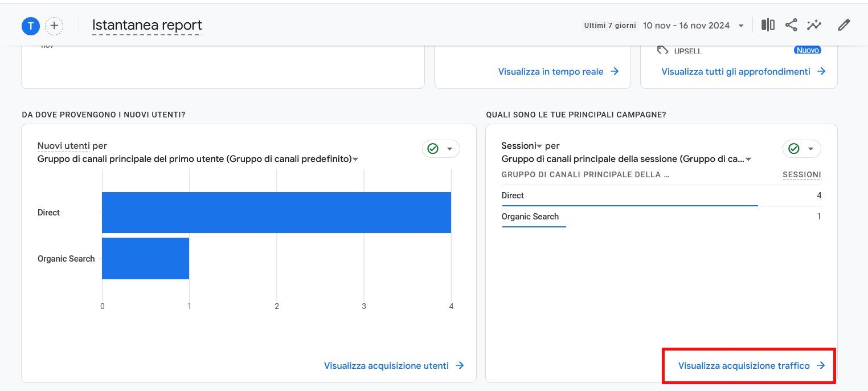868x391 pixels.
Task: Open the Nuovi utenti card status dropdown arrow
Action: pyautogui.click(x=449, y=149)
